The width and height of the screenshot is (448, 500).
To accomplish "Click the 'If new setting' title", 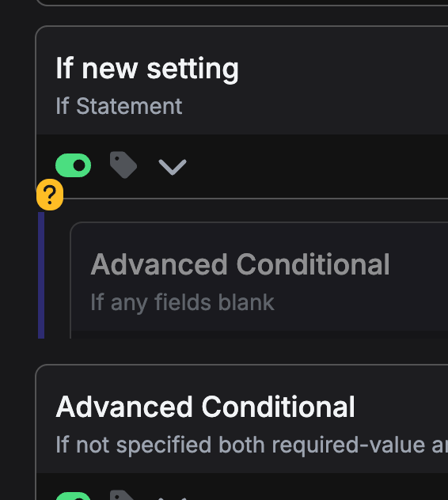I will click(147, 69).
